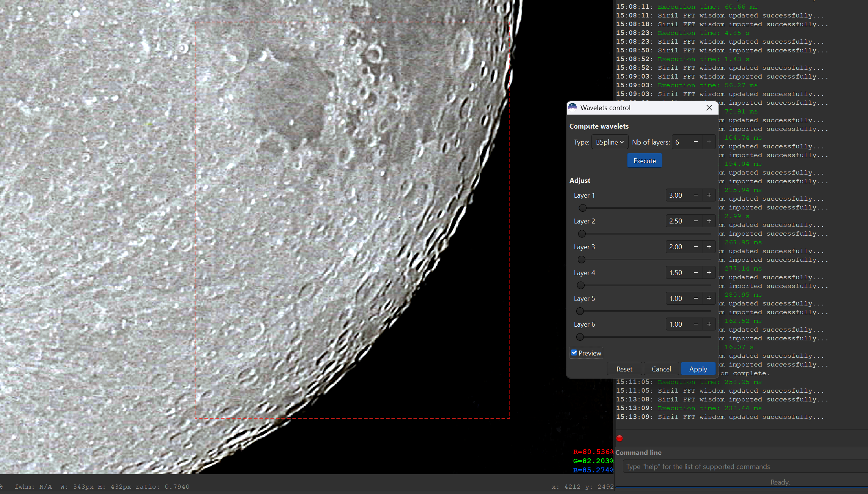Decrease Layer 3 value with minus icon
The width and height of the screenshot is (868, 494).
695,247
